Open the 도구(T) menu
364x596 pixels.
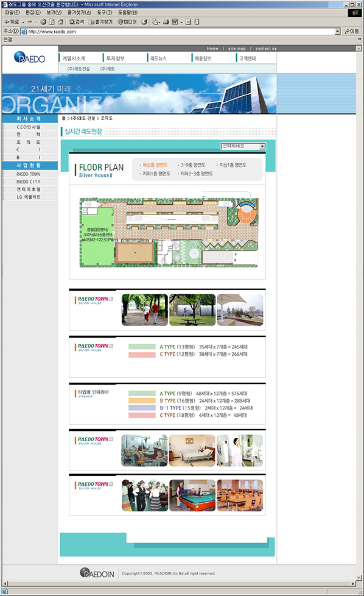click(104, 12)
